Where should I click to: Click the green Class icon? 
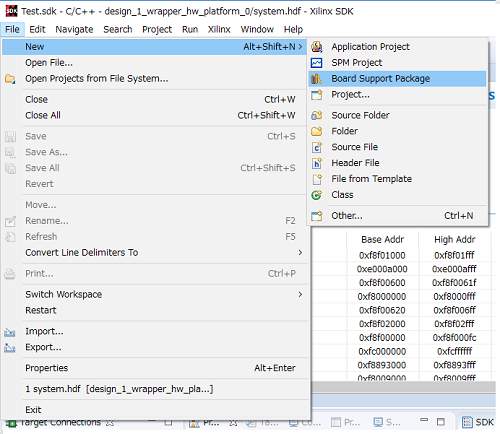[x=316, y=195]
